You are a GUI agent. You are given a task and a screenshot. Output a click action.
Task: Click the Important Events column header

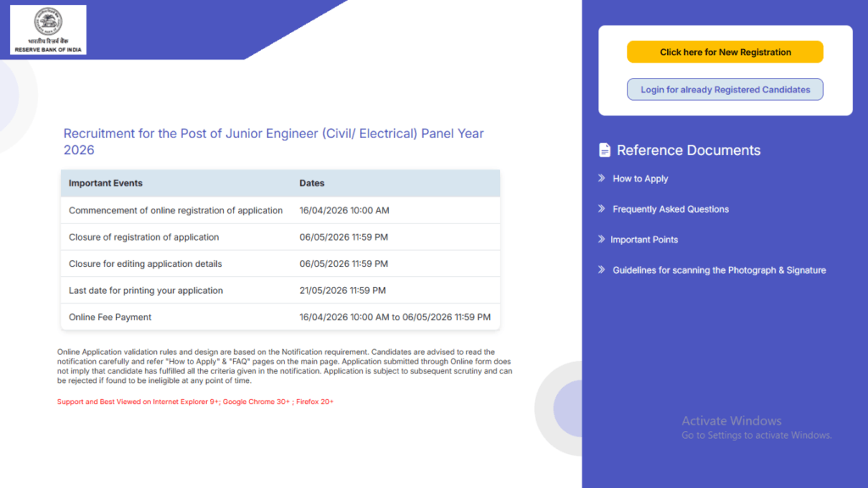(x=105, y=183)
